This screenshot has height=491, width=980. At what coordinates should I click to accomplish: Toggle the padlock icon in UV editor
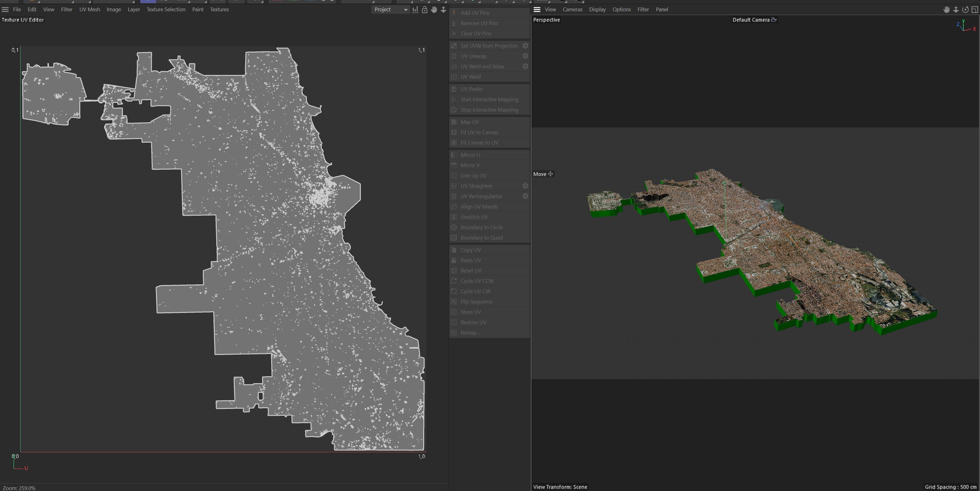(x=424, y=9)
